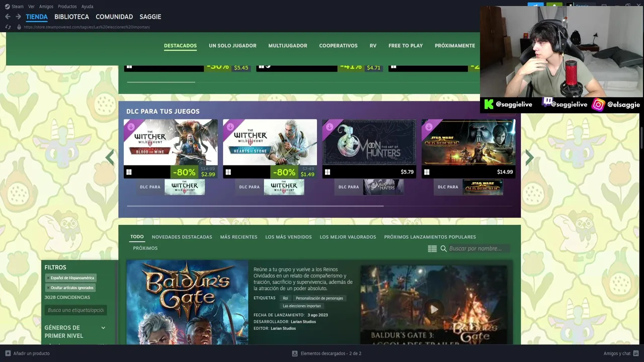Select the Próximamente tab
The height and width of the screenshot is (362, 644).
[455, 46]
